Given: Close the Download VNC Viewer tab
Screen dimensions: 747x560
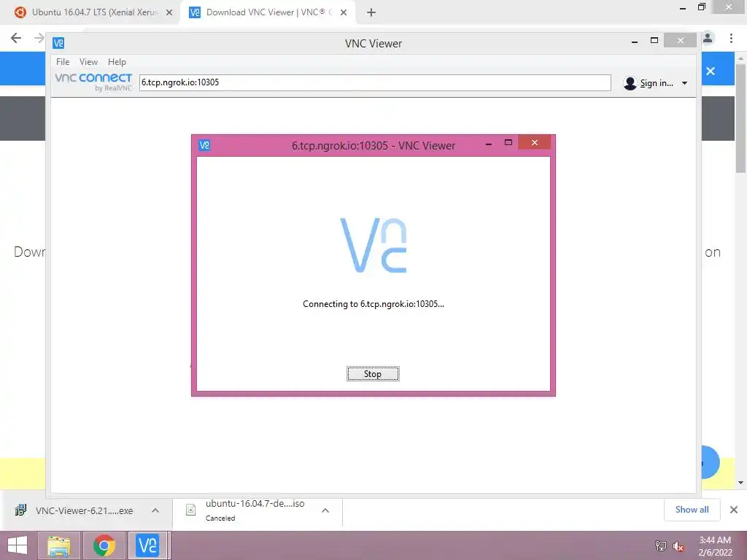Looking at the screenshot, I should click(x=344, y=12).
